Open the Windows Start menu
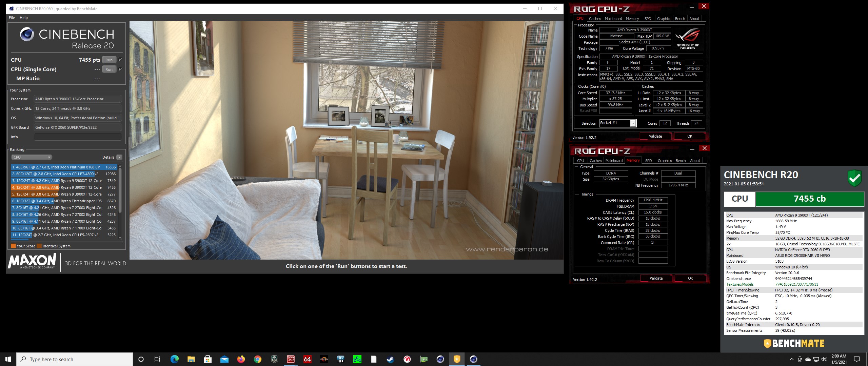This screenshot has width=868, height=366. 8,359
